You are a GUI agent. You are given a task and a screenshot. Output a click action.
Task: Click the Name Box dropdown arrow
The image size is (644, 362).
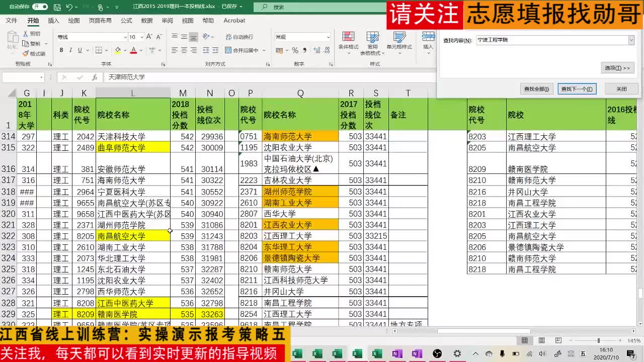click(x=41, y=77)
